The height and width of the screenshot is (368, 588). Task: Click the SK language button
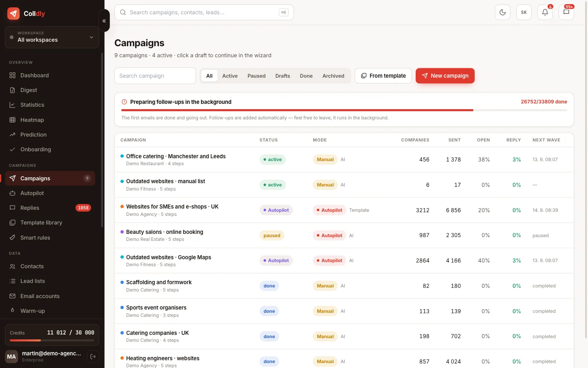(x=524, y=12)
